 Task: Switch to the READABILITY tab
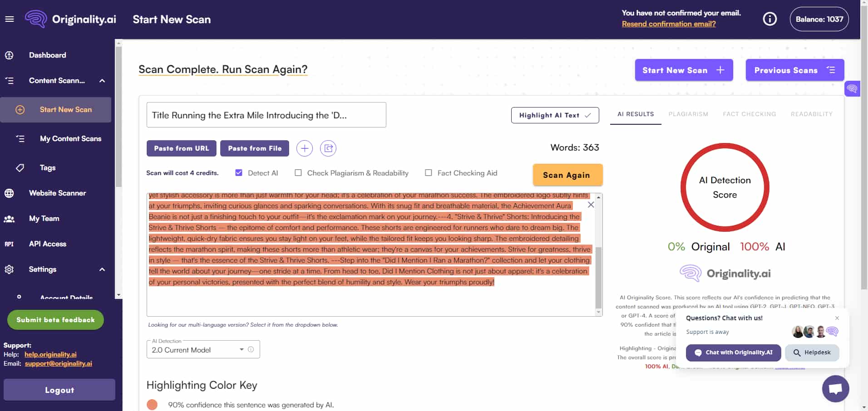[x=812, y=114]
